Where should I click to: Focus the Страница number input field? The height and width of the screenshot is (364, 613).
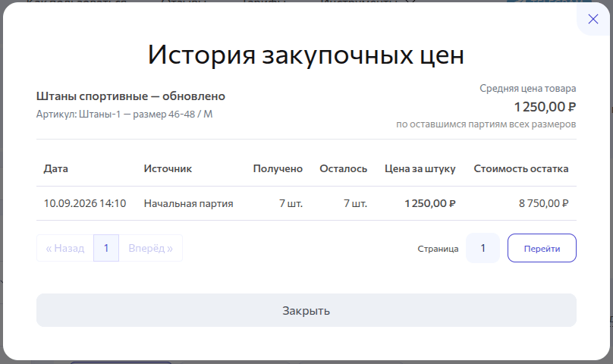click(483, 248)
